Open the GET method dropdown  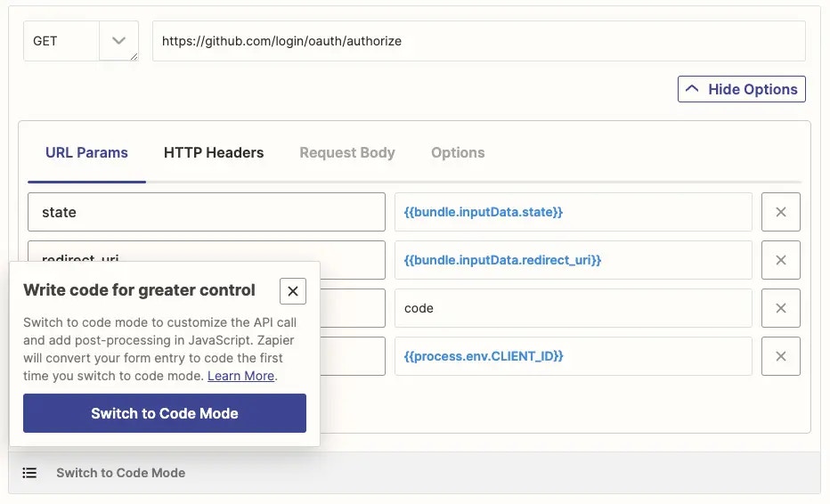pos(81,41)
